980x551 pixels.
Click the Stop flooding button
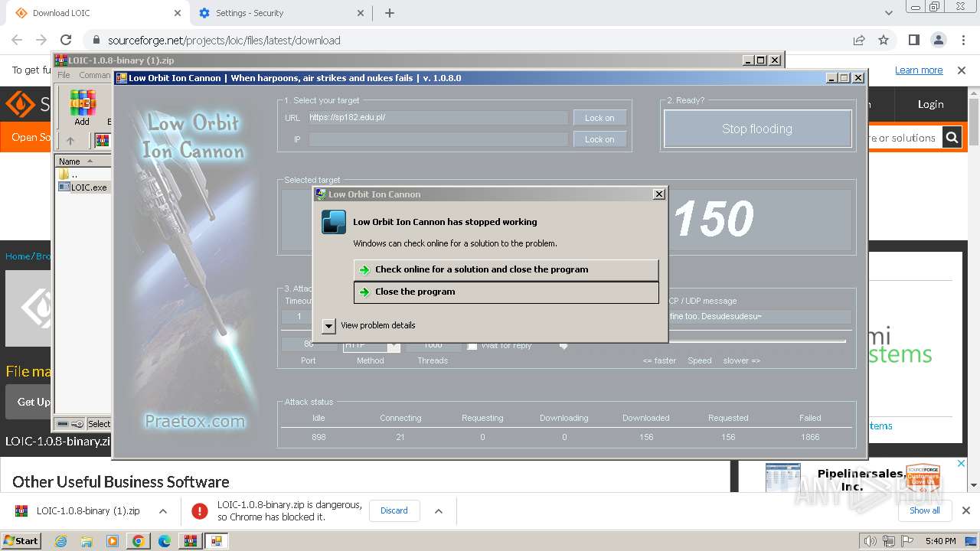757,129
